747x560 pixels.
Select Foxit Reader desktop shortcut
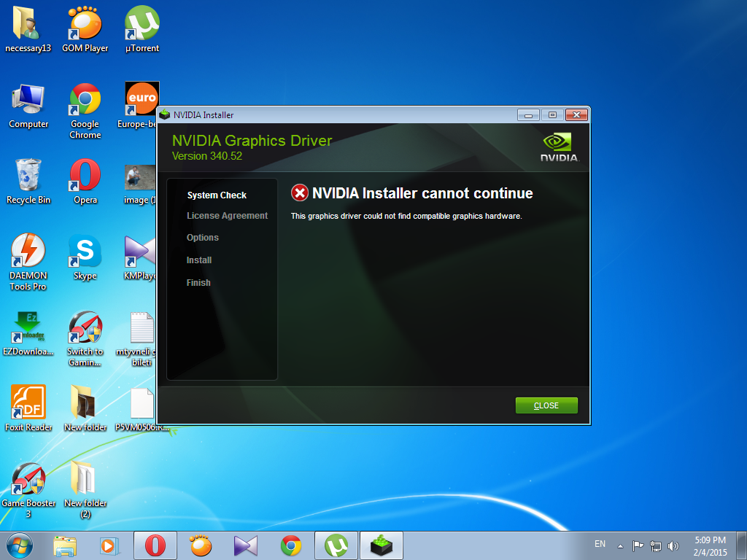pos(28,408)
